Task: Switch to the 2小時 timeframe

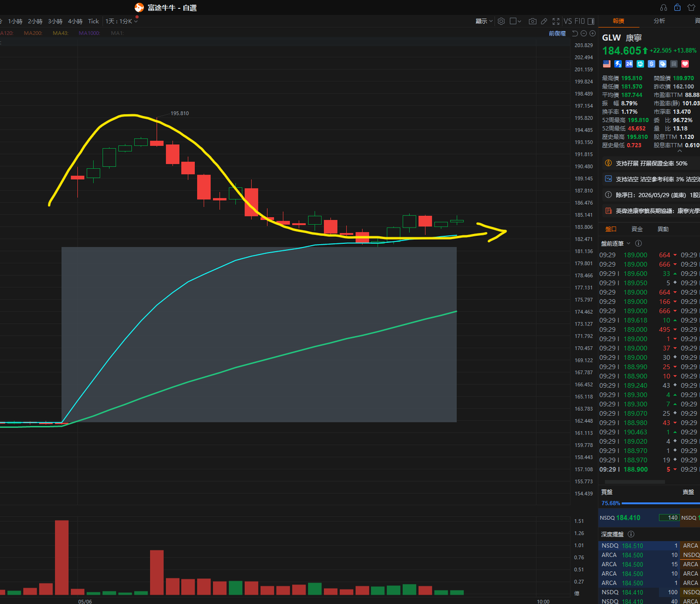Action: [x=35, y=21]
